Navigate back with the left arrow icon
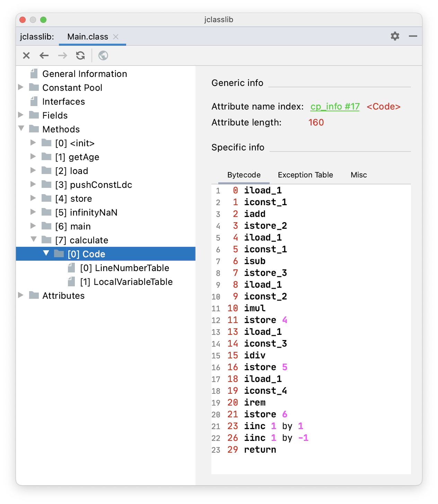The image size is (438, 504). click(x=44, y=55)
